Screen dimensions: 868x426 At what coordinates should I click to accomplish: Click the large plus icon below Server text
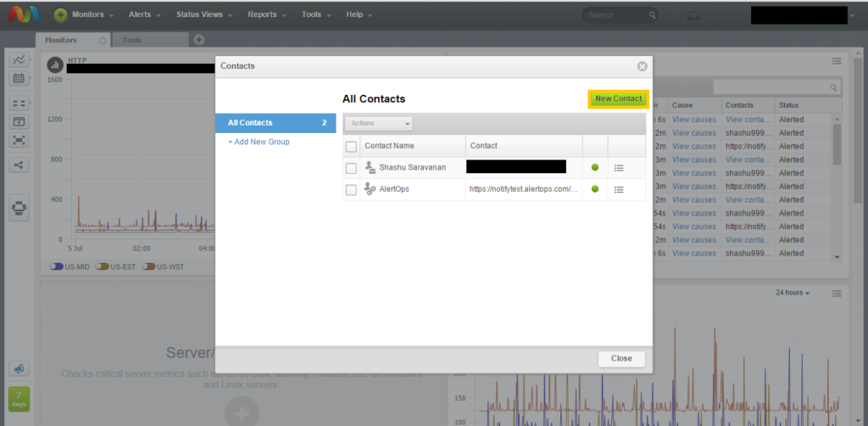pyautogui.click(x=241, y=412)
